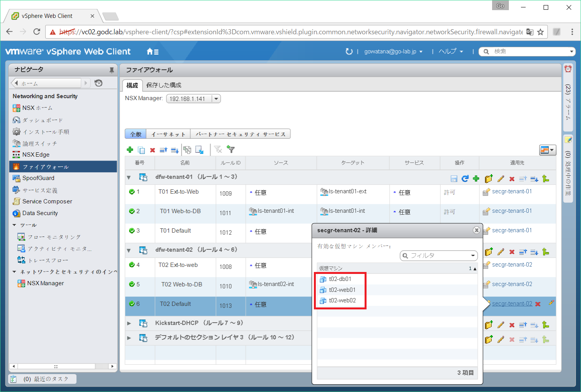Pin the Navigator panel
The width and height of the screenshot is (581, 392).
[x=112, y=70]
